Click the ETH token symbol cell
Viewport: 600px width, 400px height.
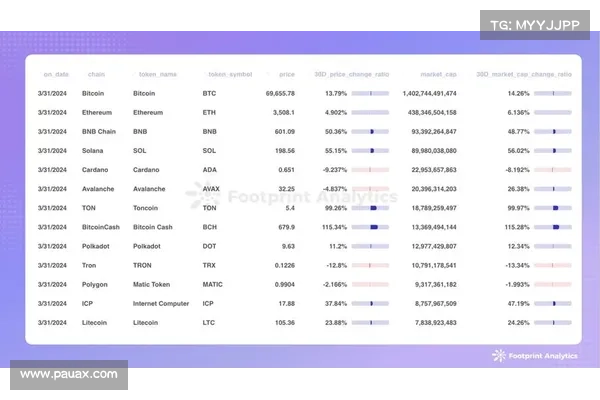click(209, 113)
